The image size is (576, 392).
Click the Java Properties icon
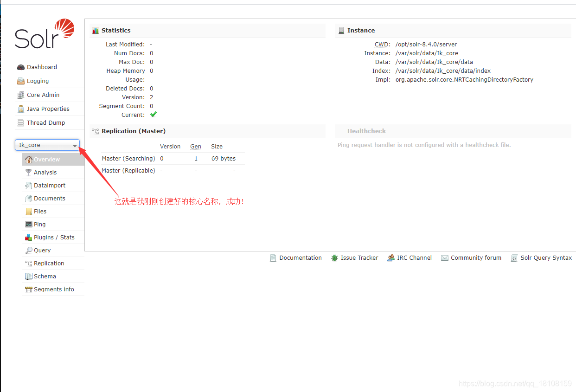(x=21, y=109)
